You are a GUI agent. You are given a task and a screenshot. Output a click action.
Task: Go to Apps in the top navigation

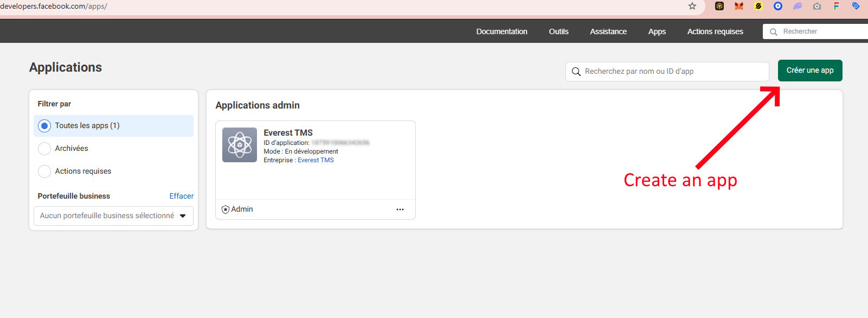click(657, 31)
